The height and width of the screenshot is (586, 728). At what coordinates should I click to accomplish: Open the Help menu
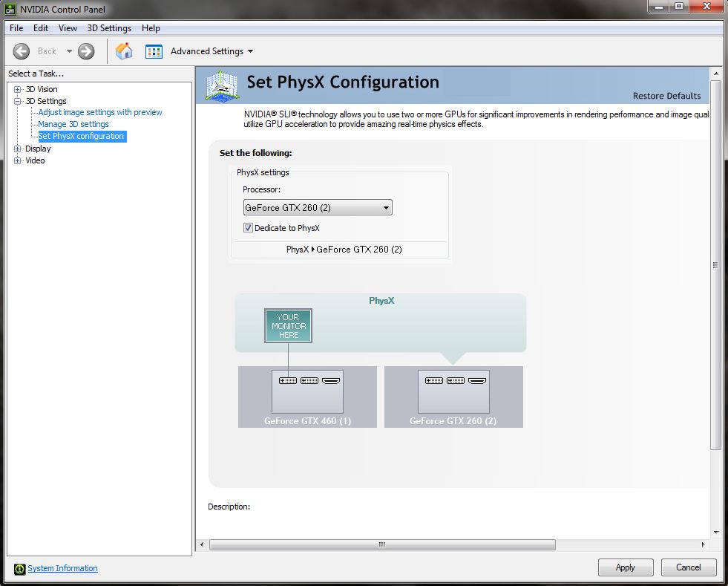coord(151,28)
